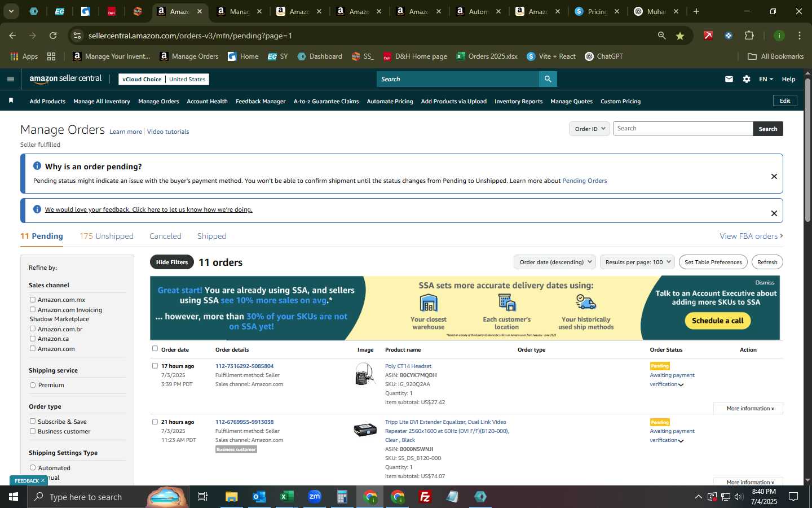Open Zoom from the taskbar

[x=315, y=497]
